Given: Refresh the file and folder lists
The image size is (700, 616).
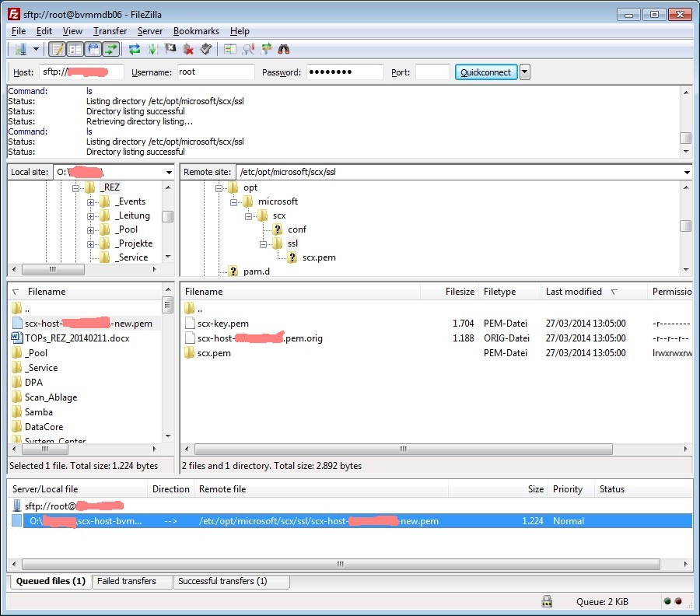Looking at the screenshot, I should click(135, 49).
